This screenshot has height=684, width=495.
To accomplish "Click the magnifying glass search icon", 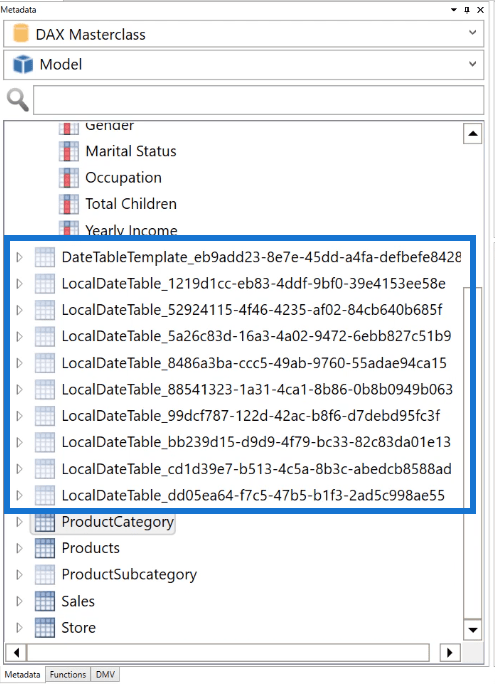I will pyautogui.click(x=18, y=100).
